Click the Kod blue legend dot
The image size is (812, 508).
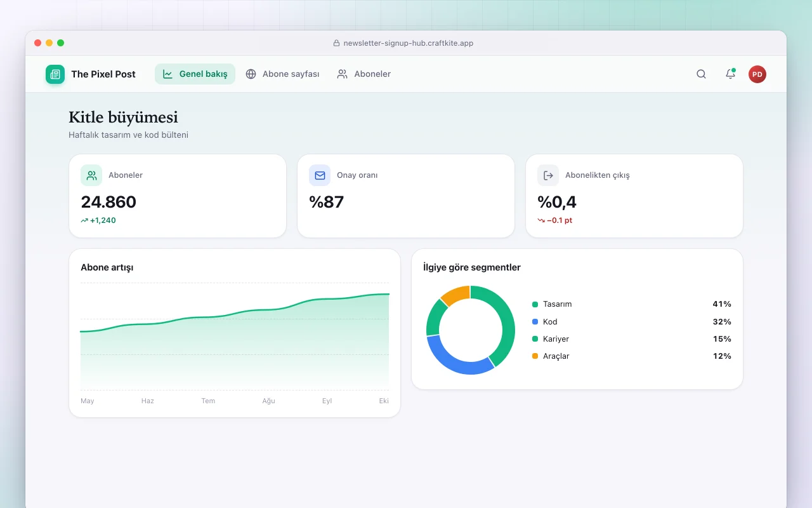[535, 322]
